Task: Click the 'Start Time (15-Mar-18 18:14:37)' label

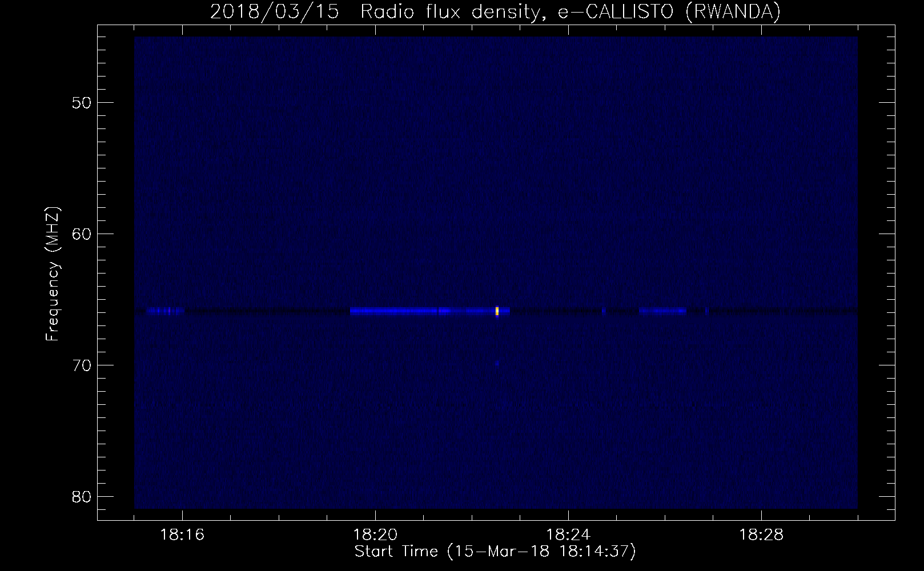Action: [x=495, y=552]
